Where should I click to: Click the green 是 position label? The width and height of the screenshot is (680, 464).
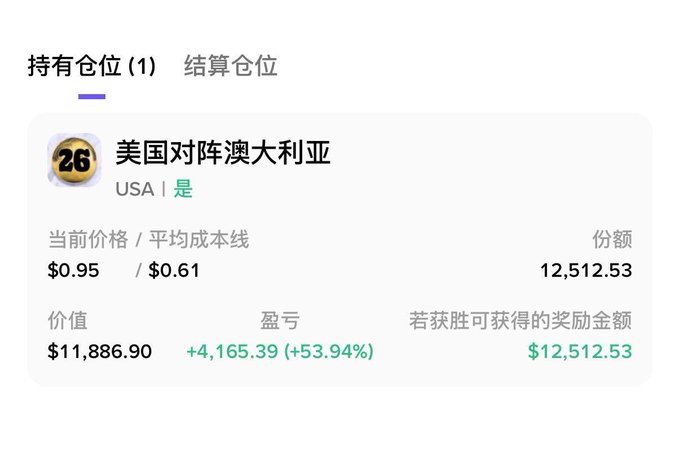click(x=183, y=190)
